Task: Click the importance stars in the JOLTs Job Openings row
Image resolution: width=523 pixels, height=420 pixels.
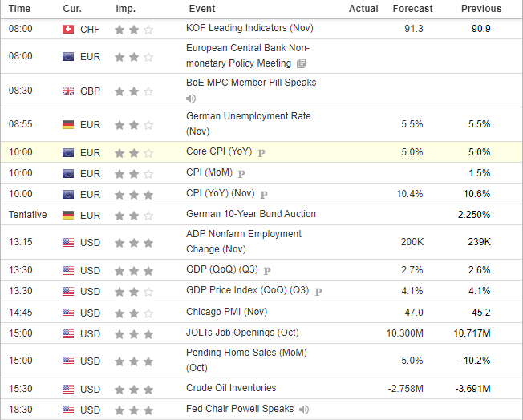Action: pos(134,334)
